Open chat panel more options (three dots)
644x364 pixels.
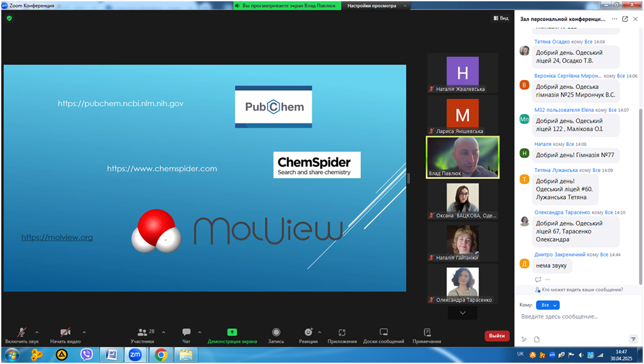[x=615, y=19]
